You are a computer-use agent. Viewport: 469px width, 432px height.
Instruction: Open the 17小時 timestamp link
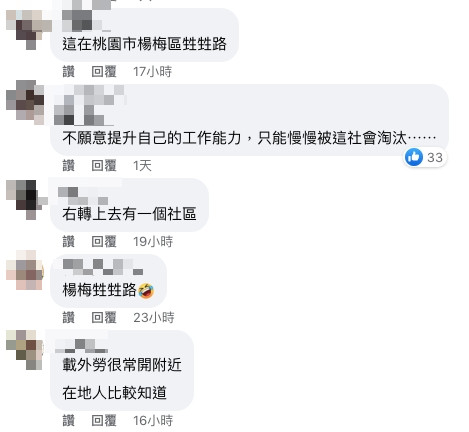[x=152, y=72]
